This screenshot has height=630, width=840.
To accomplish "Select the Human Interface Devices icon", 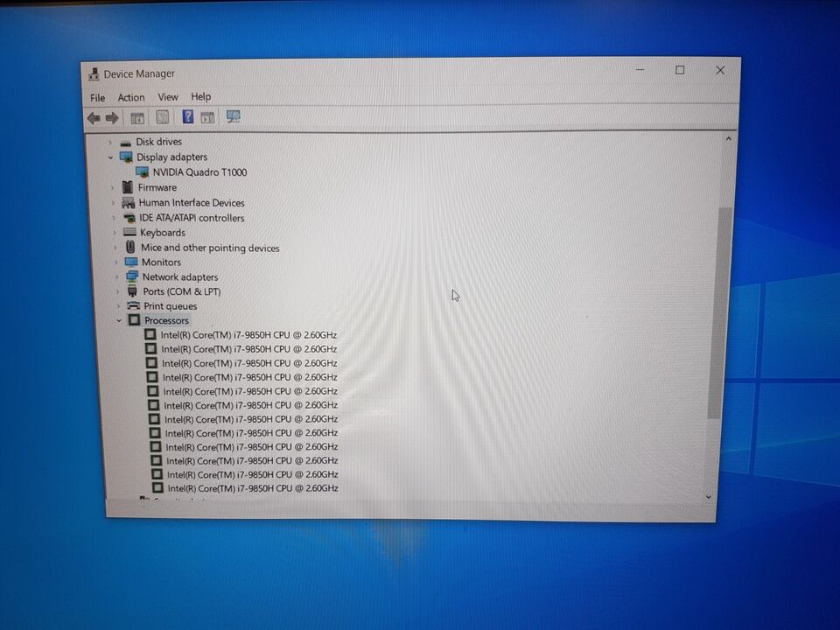I will pyautogui.click(x=128, y=202).
